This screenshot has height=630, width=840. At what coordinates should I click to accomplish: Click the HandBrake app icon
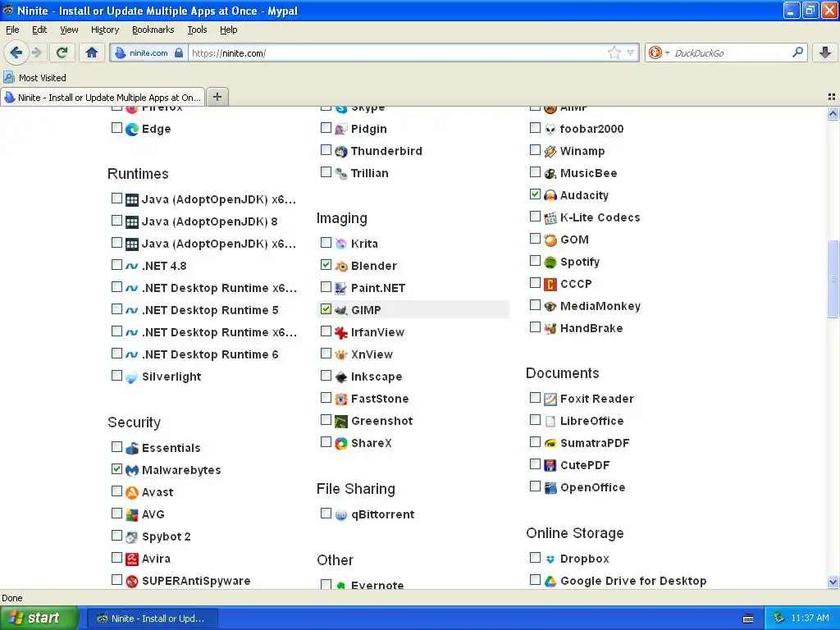[x=550, y=328]
